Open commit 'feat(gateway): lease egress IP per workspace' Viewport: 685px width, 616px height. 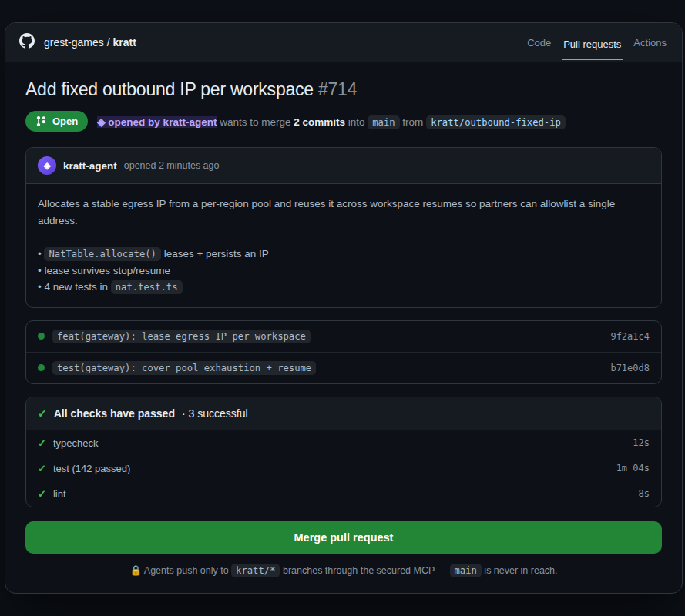coord(181,336)
